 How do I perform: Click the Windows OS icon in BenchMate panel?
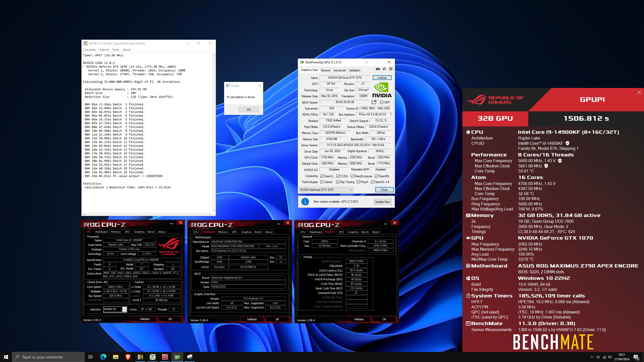[x=468, y=278]
